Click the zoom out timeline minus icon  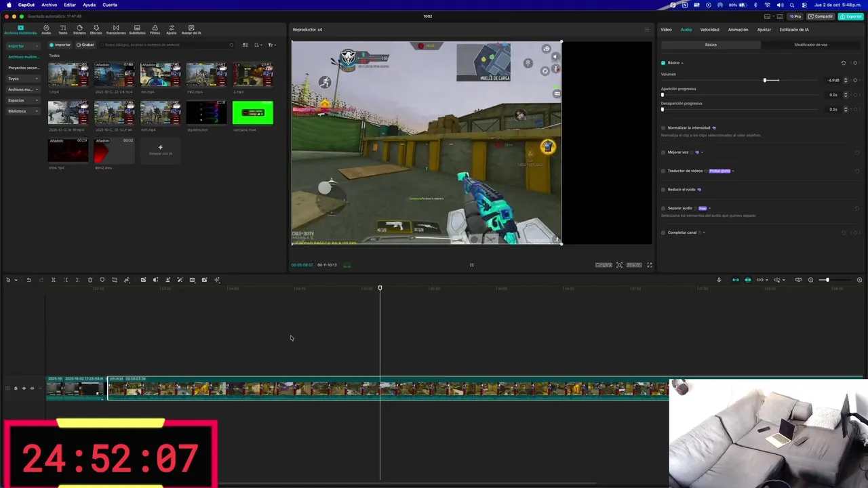(810, 280)
